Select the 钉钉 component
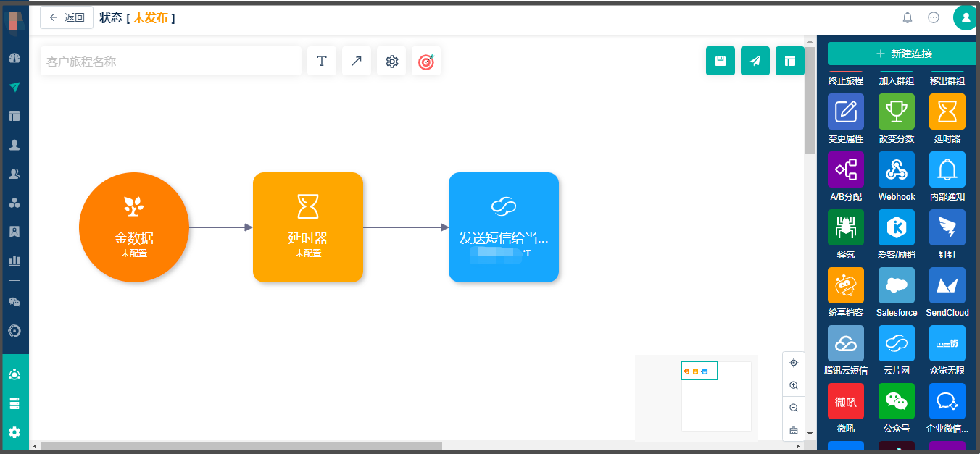This screenshot has width=980, height=454. (x=947, y=227)
